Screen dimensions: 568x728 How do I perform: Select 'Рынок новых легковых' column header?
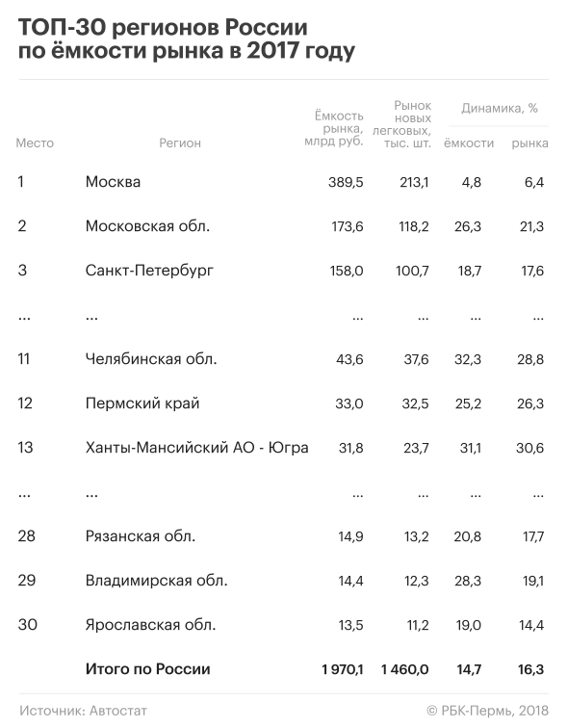pos(401,124)
